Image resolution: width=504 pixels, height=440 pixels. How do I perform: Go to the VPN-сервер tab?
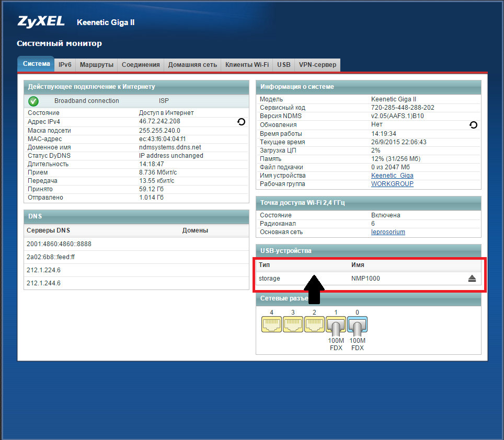click(317, 65)
